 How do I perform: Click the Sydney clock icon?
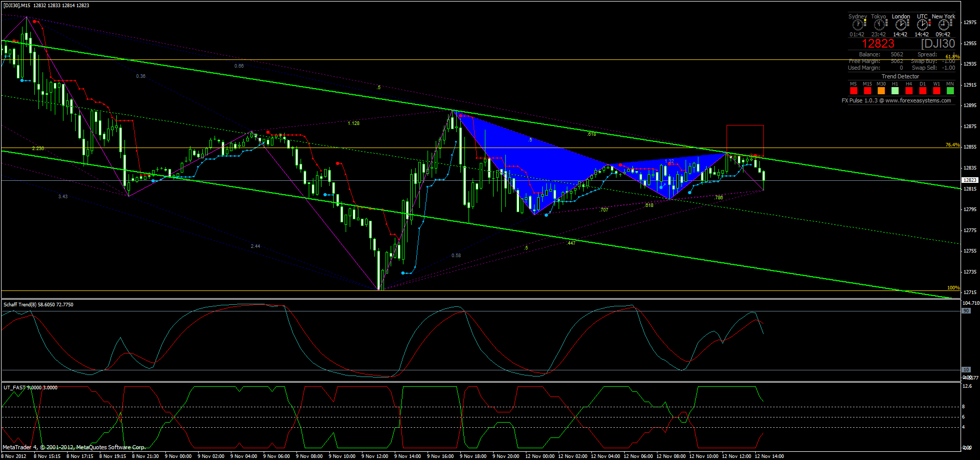pos(858,25)
